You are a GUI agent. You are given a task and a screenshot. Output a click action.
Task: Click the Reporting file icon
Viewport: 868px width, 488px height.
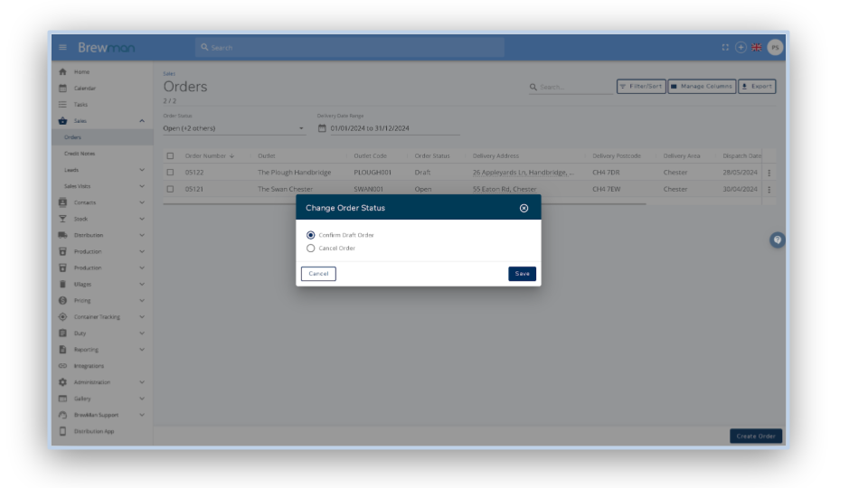(62, 350)
